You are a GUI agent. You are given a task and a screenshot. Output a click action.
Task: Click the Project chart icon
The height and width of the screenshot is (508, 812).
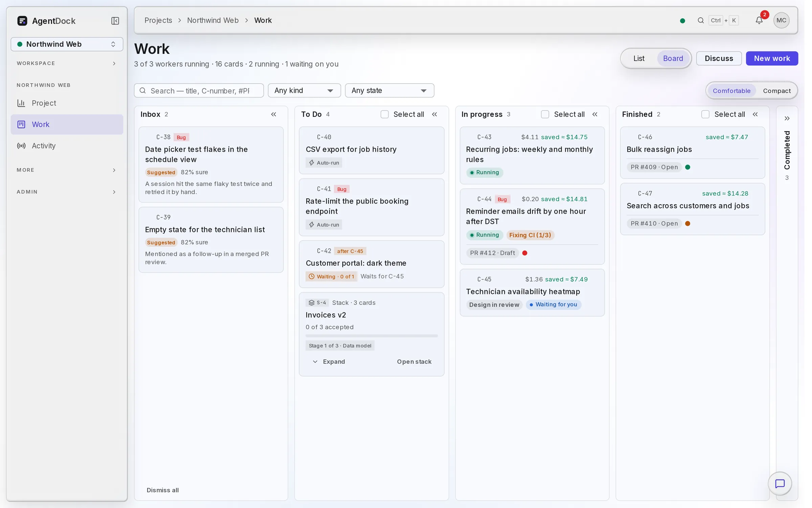tap(21, 103)
